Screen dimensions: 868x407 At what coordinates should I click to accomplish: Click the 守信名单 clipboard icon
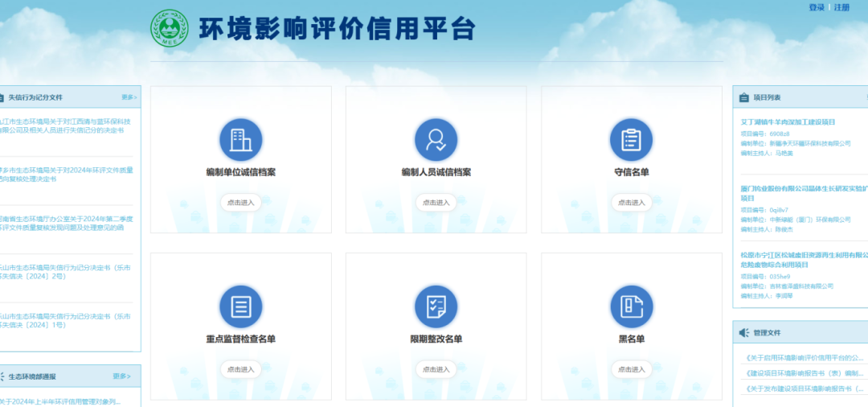(x=632, y=139)
